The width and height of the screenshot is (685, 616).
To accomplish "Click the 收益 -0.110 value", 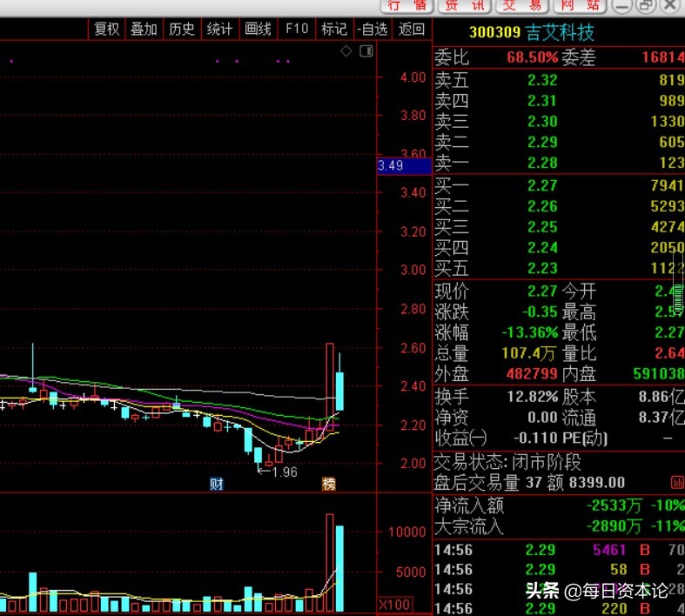I will pos(534,438).
